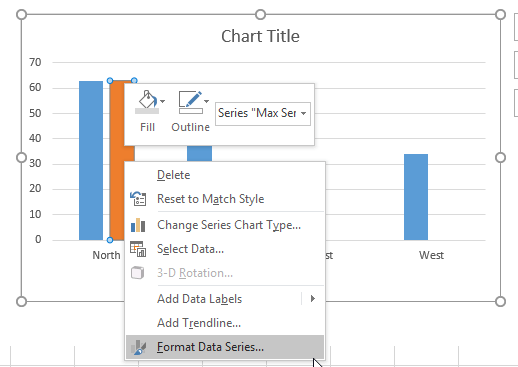Click the North axis label

coord(106,255)
